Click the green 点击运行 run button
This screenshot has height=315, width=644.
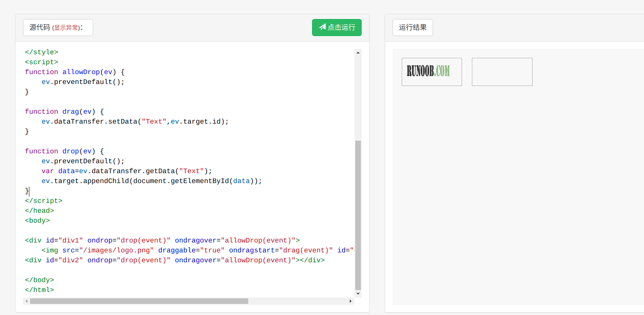pyautogui.click(x=337, y=27)
